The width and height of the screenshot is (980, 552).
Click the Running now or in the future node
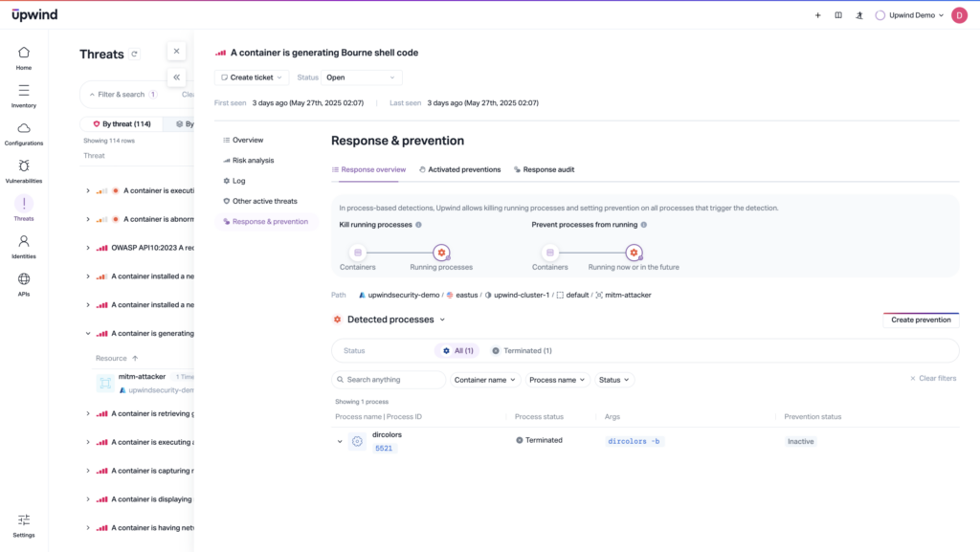point(634,253)
